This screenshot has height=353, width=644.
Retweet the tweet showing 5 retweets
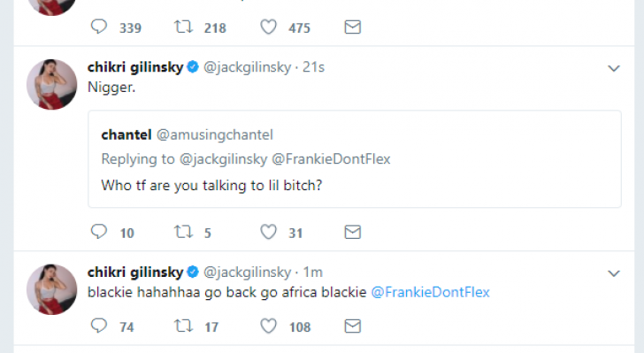[183, 232]
